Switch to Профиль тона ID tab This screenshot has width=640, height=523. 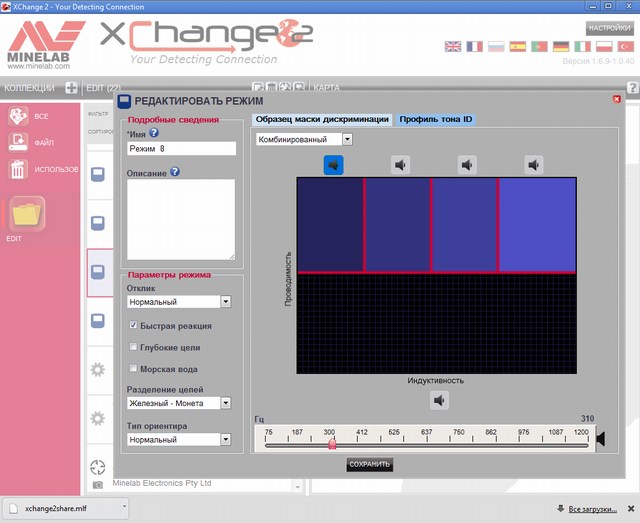pyautogui.click(x=435, y=119)
